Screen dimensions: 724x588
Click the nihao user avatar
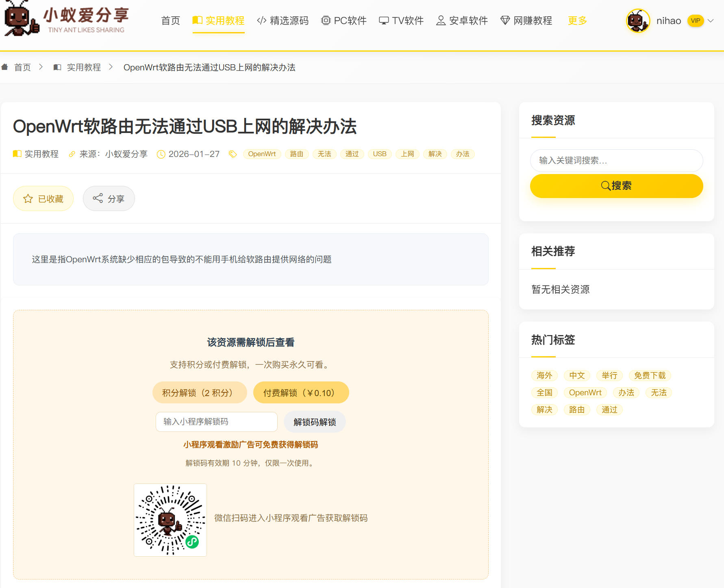(x=637, y=21)
